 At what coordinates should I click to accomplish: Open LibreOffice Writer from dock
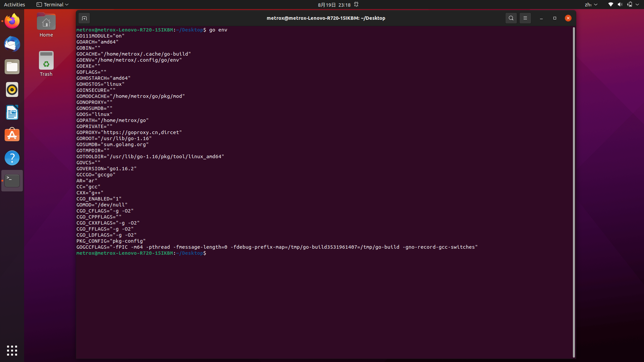12,113
